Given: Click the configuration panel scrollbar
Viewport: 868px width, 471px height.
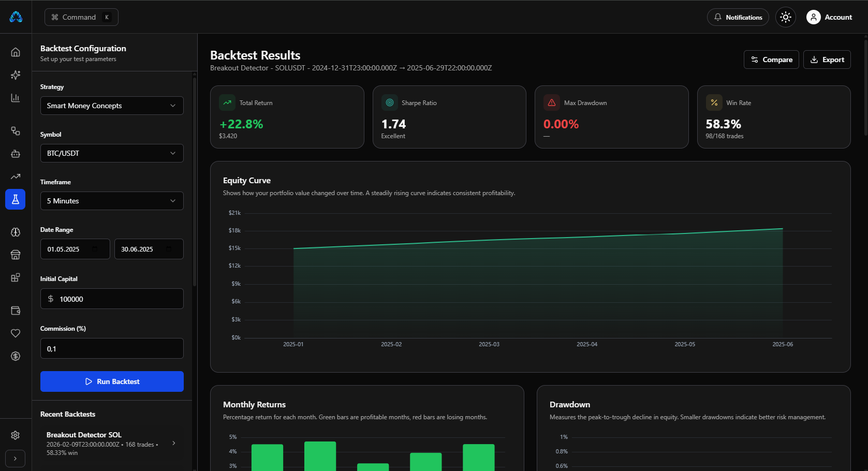Looking at the screenshot, I should [195, 181].
